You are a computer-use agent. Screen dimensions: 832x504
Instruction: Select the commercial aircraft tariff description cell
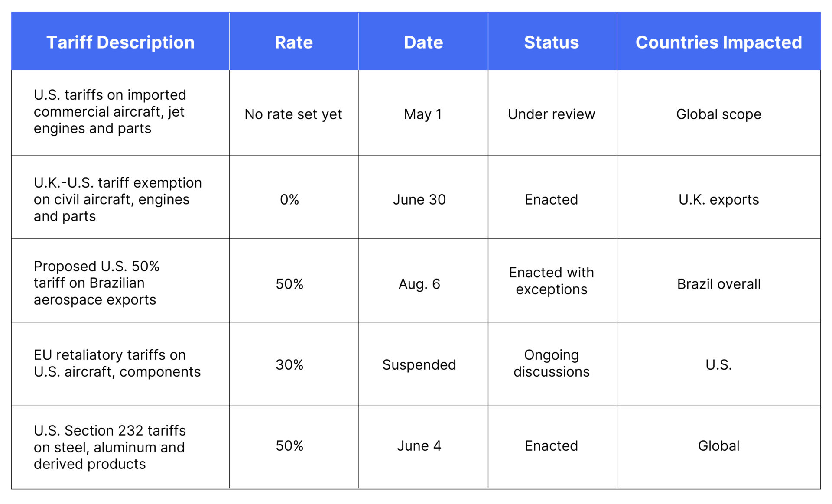pyautogui.click(x=110, y=111)
